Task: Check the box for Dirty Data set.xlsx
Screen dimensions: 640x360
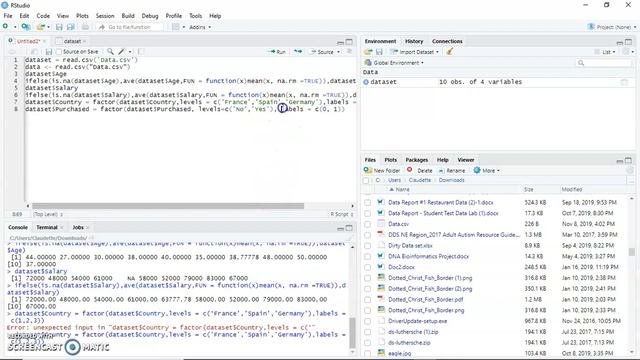Action: pyautogui.click(x=368, y=246)
